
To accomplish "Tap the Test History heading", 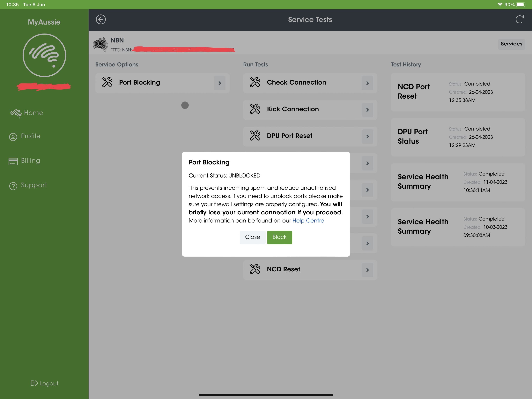I will coord(406,64).
